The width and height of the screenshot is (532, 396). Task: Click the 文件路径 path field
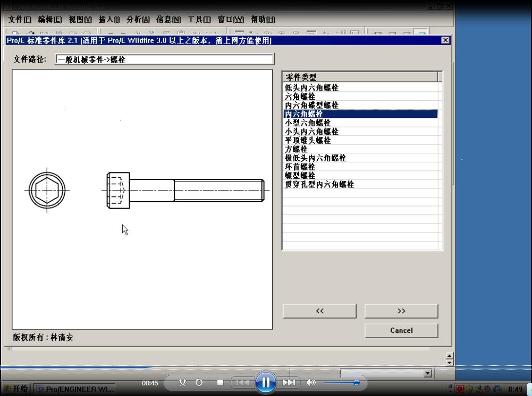[164, 59]
